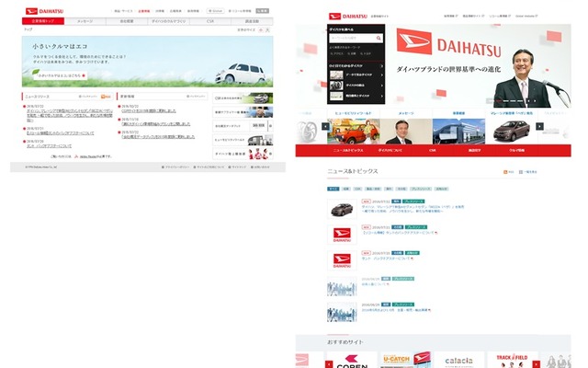Click the plus font size button

point(261,29)
